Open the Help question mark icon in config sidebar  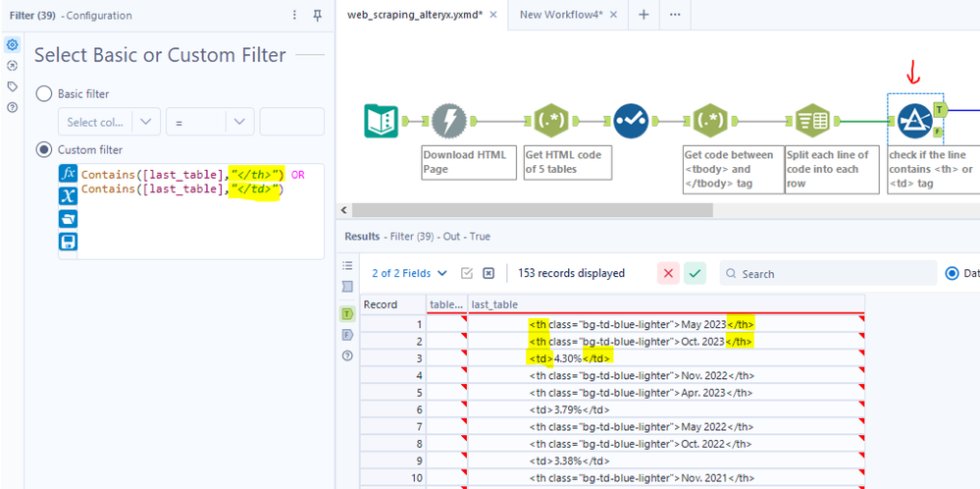pos(12,107)
